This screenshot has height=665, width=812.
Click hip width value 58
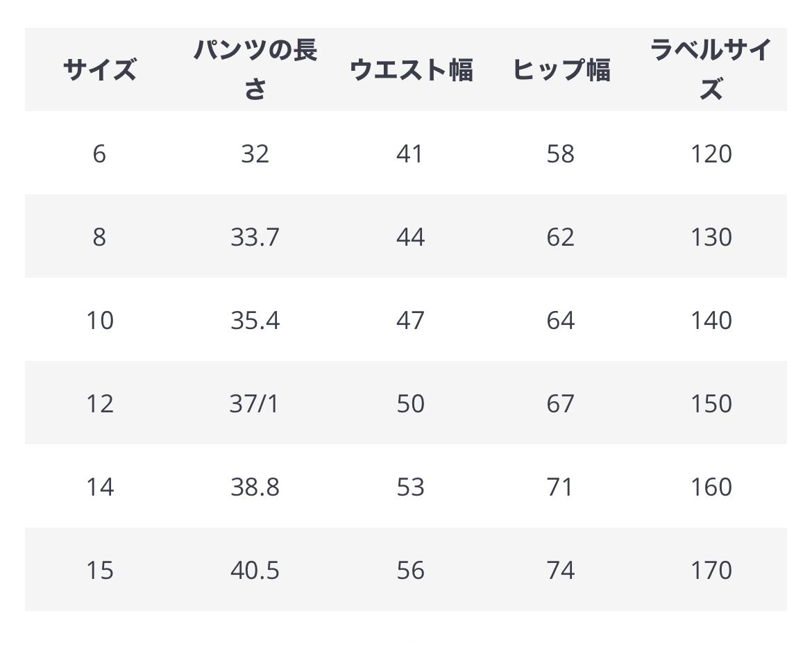pyautogui.click(x=561, y=154)
